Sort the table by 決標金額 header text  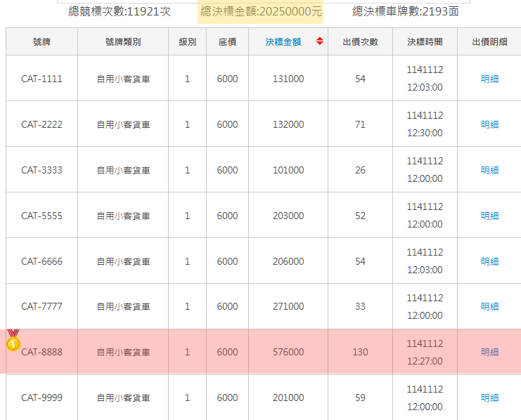283,42
